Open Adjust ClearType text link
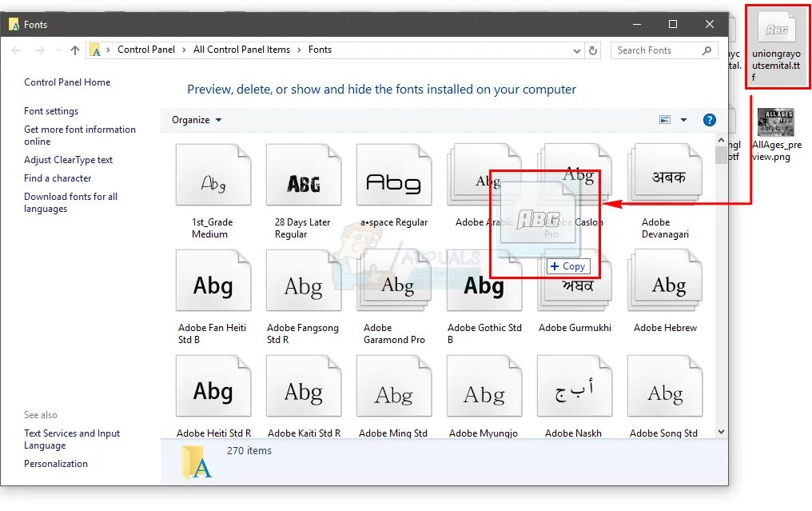This screenshot has height=511, width=812. point(69,160)
